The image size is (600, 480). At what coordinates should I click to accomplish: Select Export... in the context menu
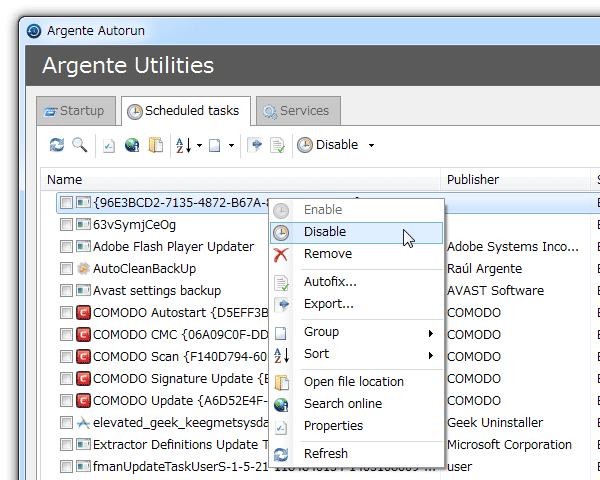356,304
